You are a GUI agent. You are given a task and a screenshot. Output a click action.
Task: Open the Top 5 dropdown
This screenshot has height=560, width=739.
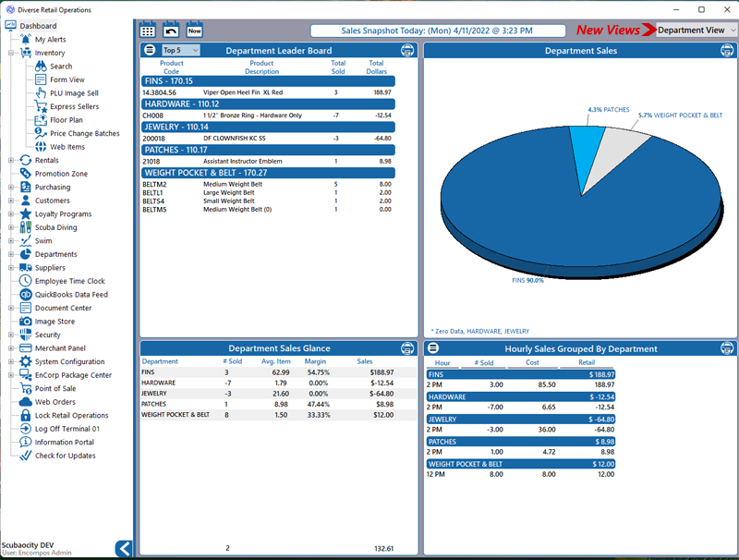point(180,51)
